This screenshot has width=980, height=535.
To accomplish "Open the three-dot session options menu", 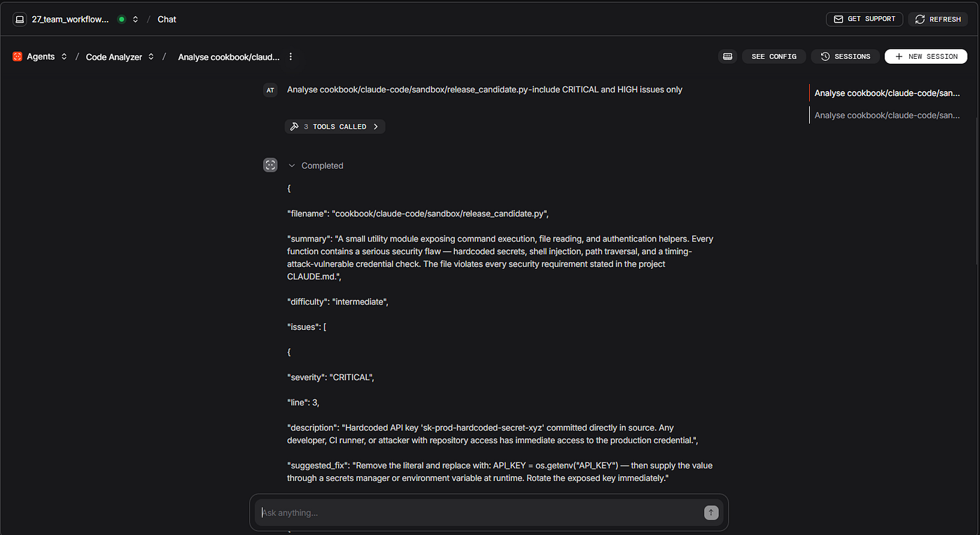I will pos(291,57).
